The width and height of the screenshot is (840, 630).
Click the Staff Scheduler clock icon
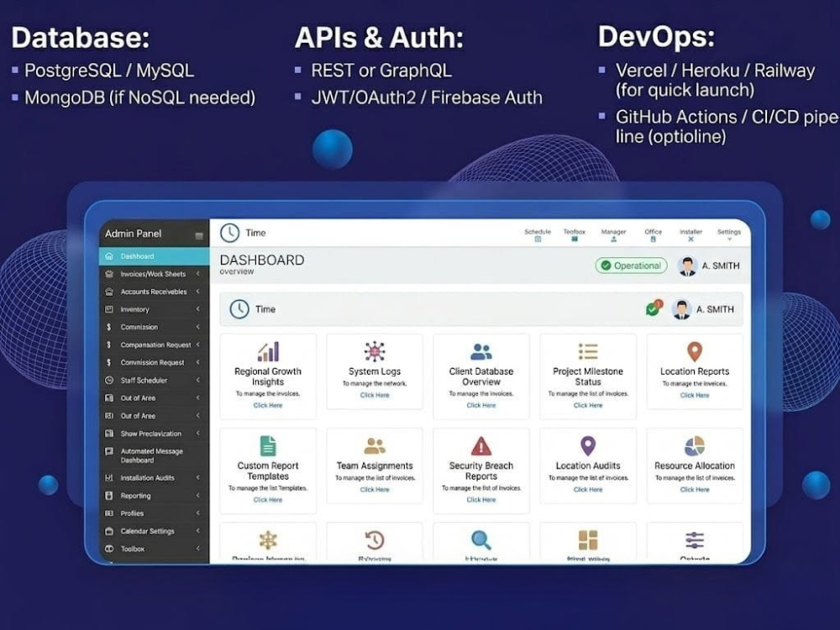point(109,380)
